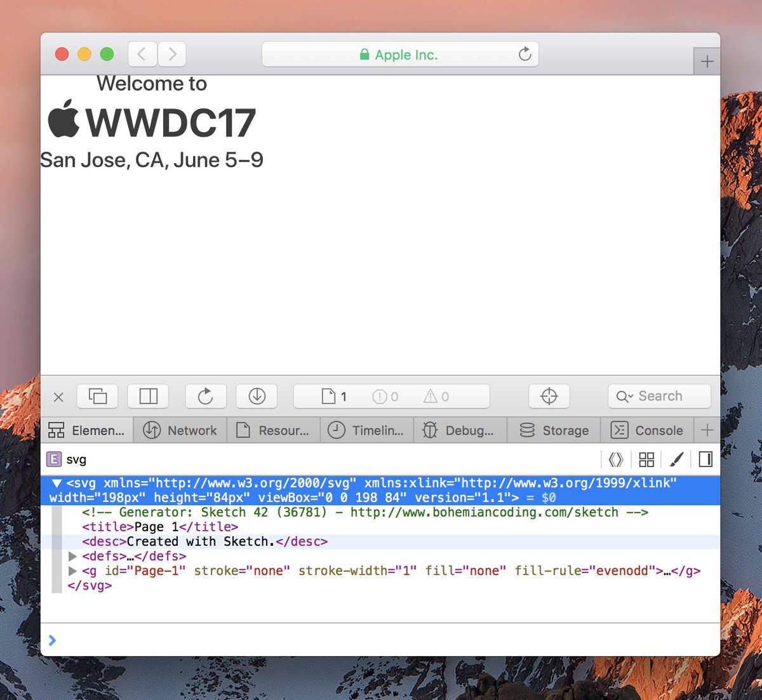Screen dimensions: 762x700
Task: Expand the defs node
Action: coord(72,556)
